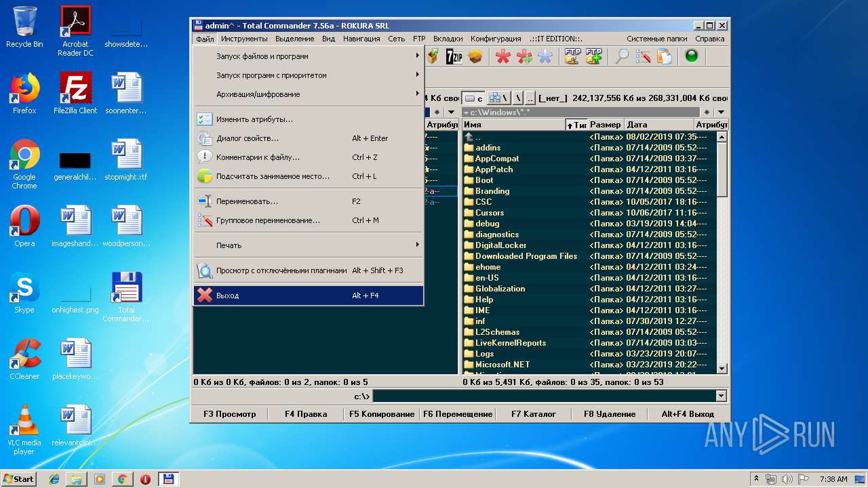Viewport: 868px width, 488px height.
Task: Open Запуск программ с приоритетом submenu
Action: coord(309,75)
